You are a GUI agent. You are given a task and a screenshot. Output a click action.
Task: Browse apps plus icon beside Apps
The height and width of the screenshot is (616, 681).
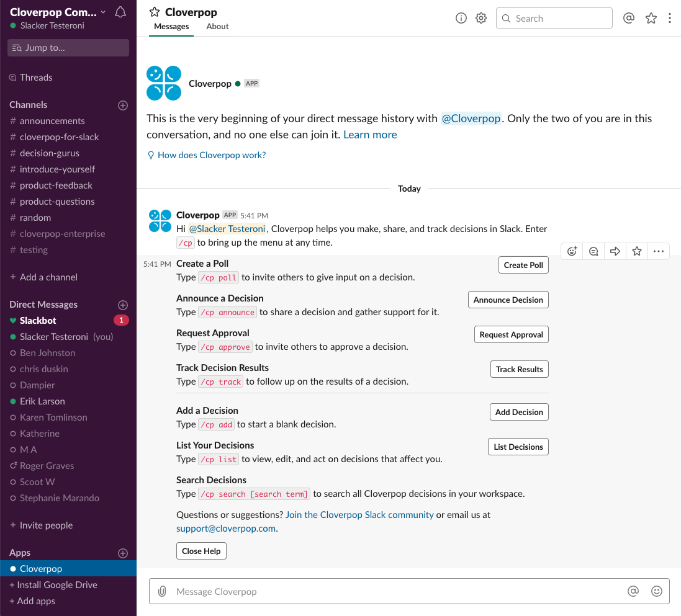point(123,553)
